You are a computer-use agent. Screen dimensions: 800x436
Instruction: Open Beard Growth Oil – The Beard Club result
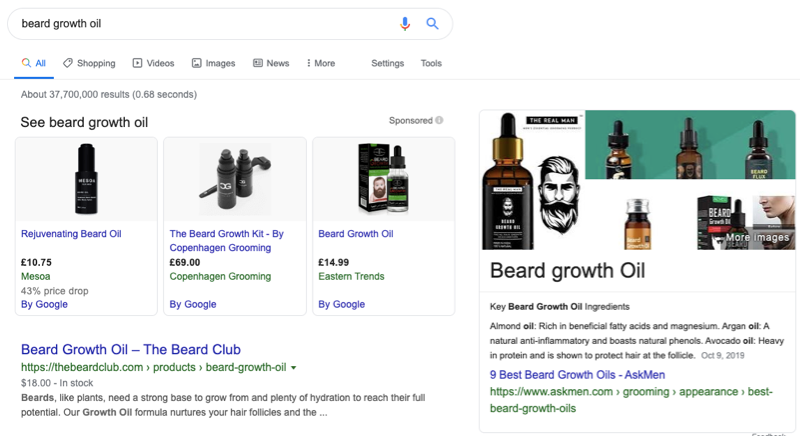click(131, 350)
